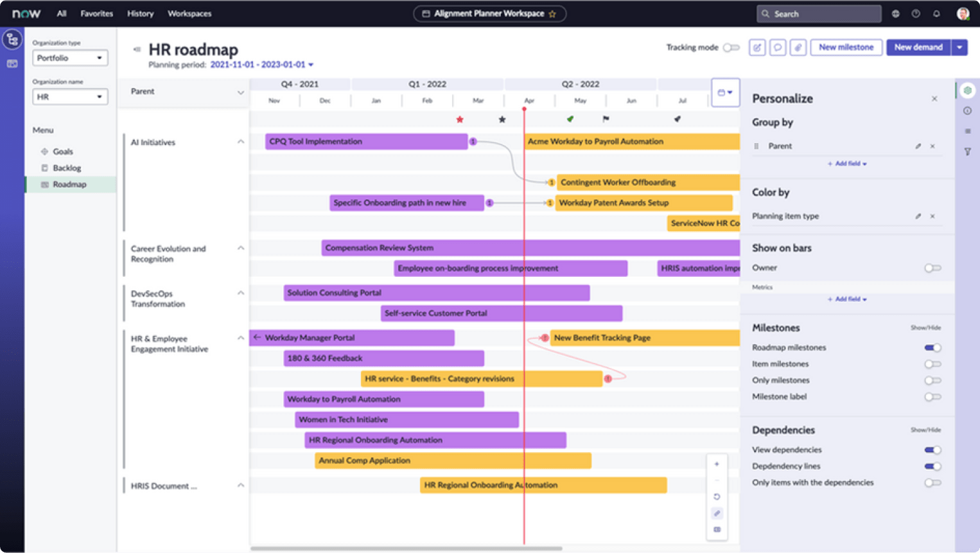
Task: Click the New milestone button
Action: click(x=846, y=47)
